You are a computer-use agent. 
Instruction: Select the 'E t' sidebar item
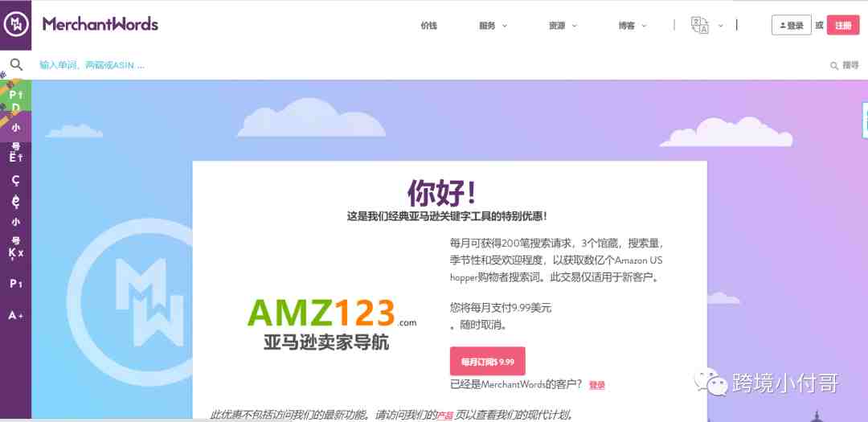(x=15, y=158)
